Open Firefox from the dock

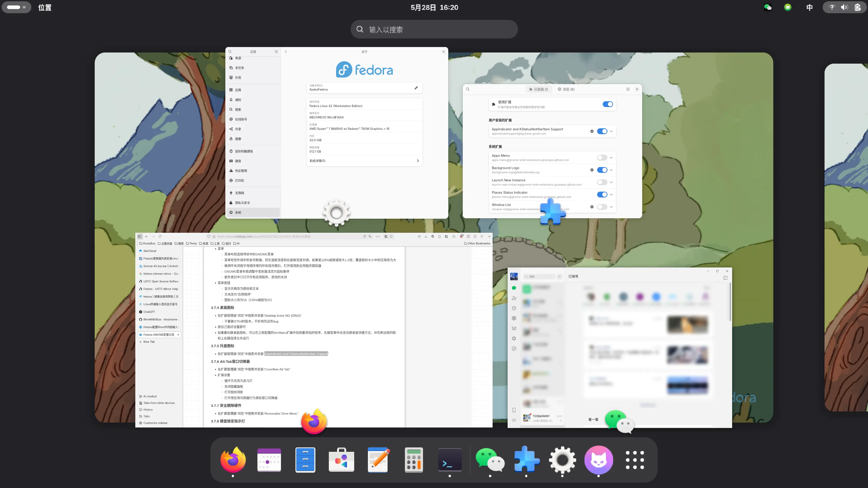(233, 460)
